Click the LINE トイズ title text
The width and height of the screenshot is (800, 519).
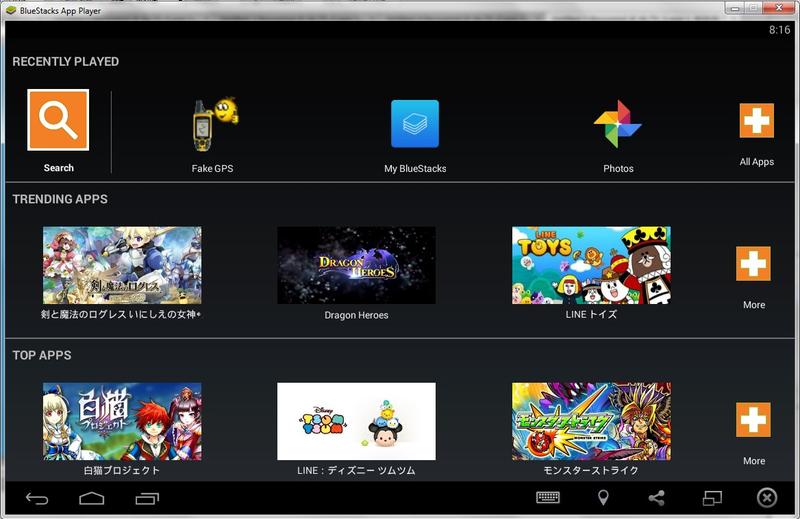[x=591, y=314]
